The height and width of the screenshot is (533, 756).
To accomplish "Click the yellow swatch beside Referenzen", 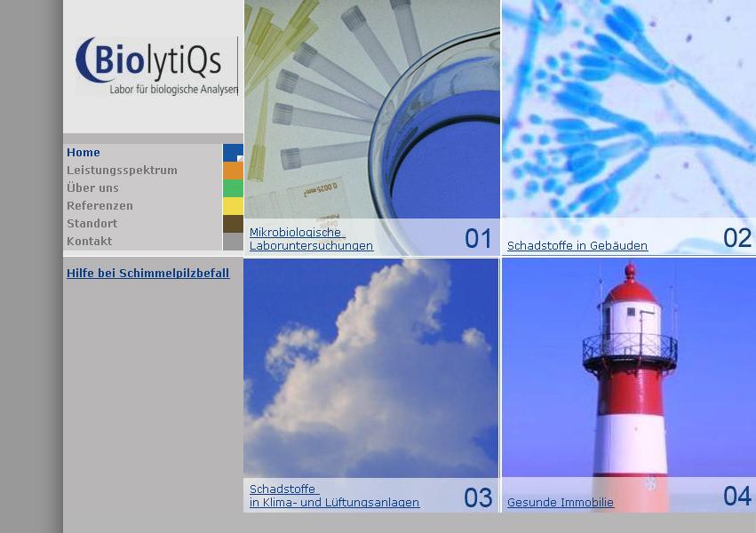I will pos(233,206).
